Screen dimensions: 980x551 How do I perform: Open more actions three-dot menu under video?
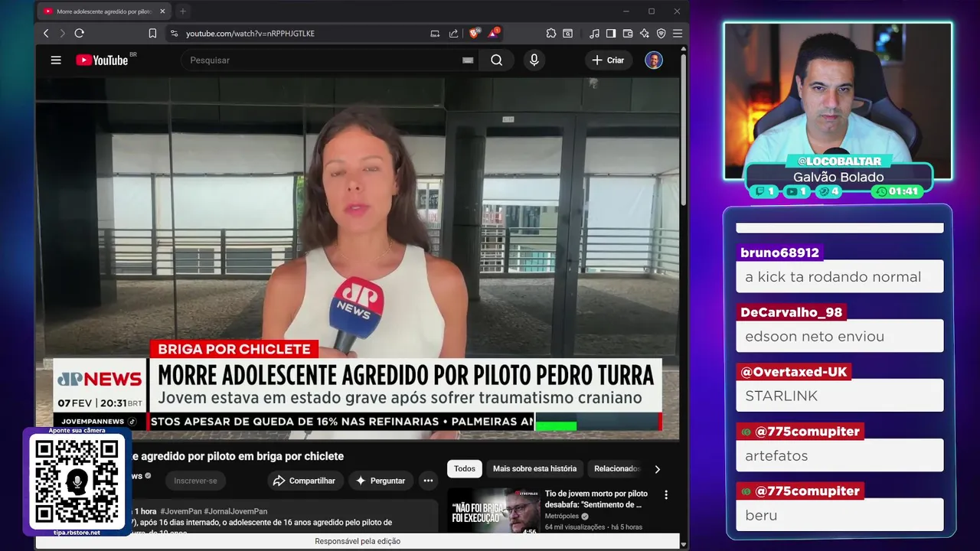tap(428, 481)
